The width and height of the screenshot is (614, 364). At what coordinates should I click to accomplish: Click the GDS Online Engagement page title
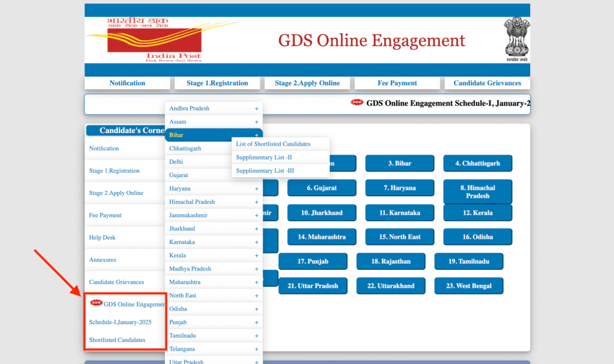pyautogui.click(x=371, y=41)
